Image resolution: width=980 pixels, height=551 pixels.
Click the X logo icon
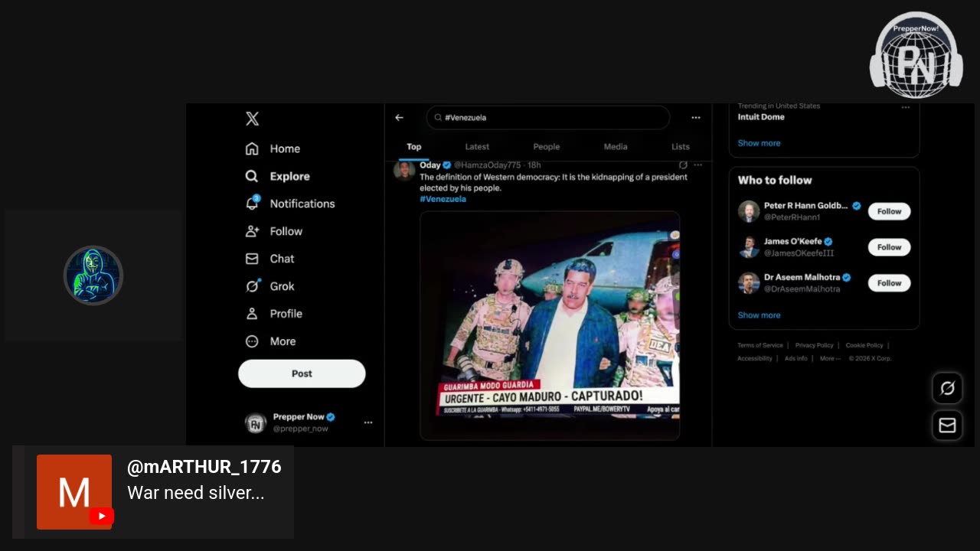click(x=252, y=119)
